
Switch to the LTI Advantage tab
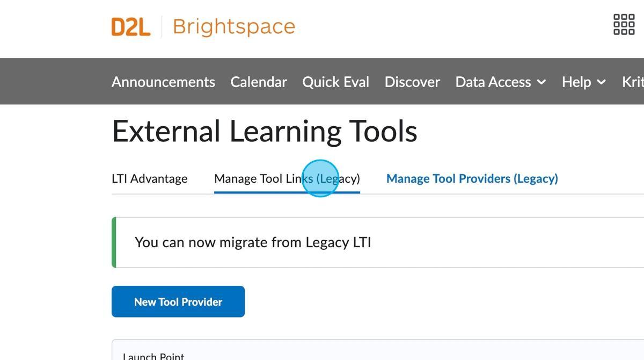tap(149, 179)
